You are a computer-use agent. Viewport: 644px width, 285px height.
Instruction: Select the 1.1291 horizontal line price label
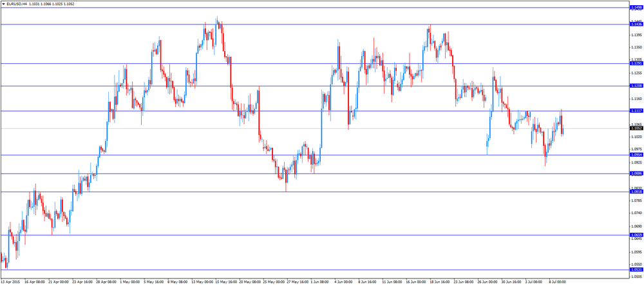coord(636,63)
